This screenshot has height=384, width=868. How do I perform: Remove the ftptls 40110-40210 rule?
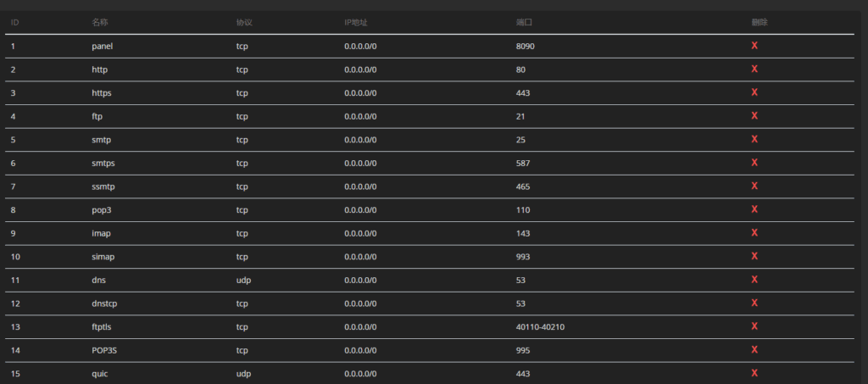click(x=754, y=326)
